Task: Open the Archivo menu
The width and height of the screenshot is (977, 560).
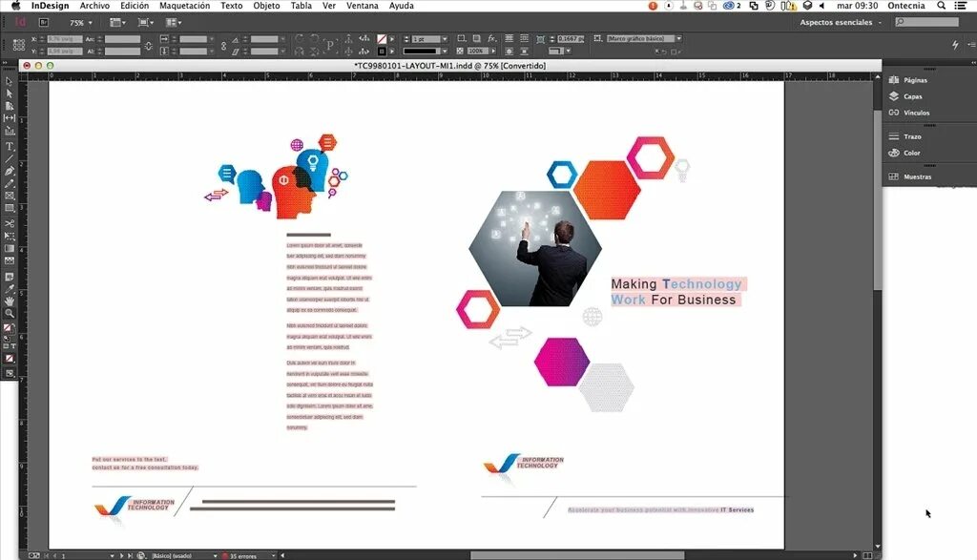Action: [x=94, y=6]
